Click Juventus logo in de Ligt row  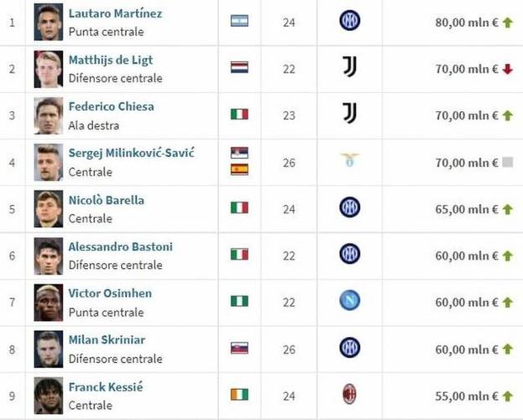click(349, 67)
